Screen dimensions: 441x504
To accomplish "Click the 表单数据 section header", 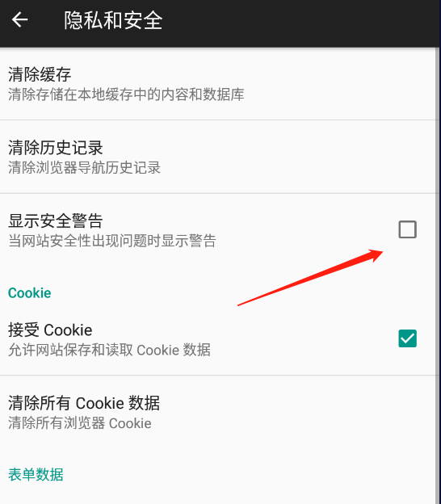I will [x=36, y=474].
